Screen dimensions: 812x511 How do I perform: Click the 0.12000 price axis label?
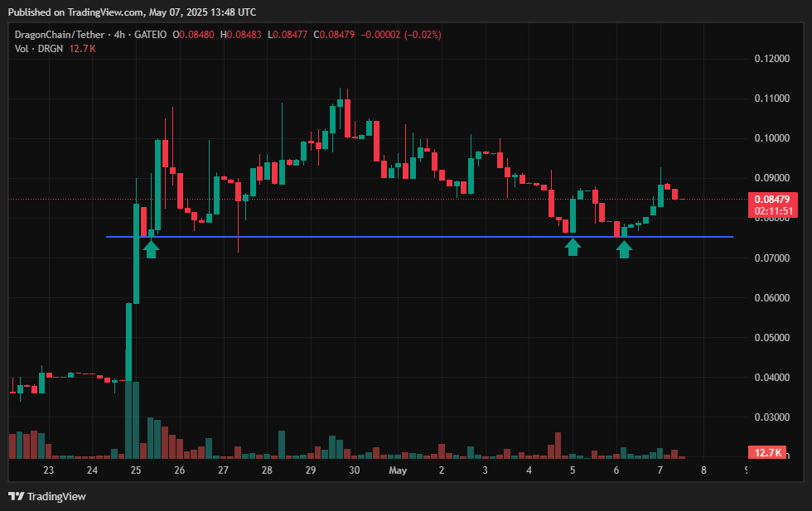point(772,59)
